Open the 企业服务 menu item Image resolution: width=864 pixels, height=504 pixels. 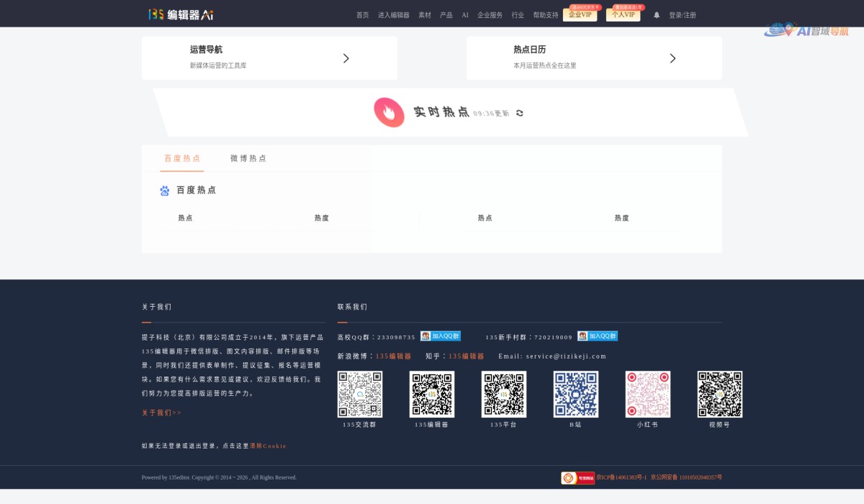click(490, 14)
